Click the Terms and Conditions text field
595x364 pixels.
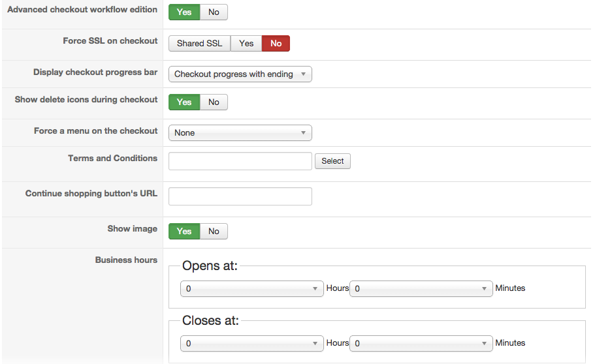(x=240, y=161)
